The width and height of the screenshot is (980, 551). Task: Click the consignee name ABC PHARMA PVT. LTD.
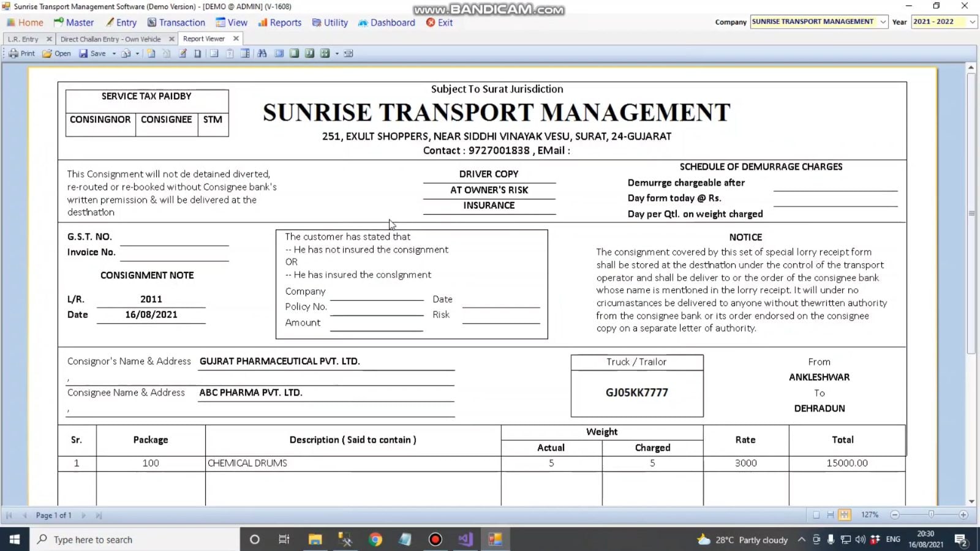(x=251, y=392)
